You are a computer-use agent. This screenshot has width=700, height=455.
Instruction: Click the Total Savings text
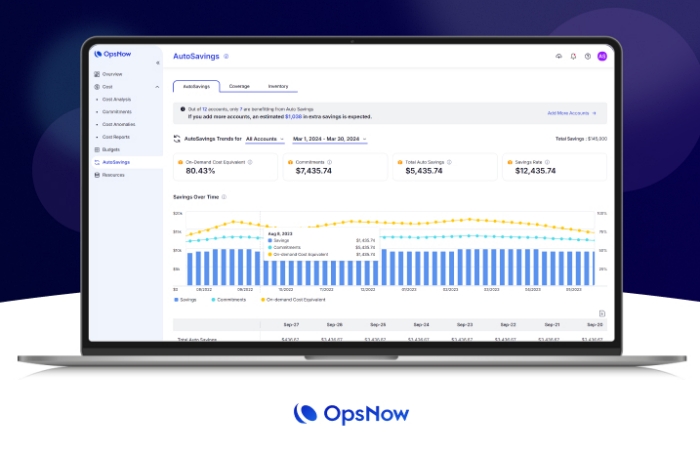[581, 139]
